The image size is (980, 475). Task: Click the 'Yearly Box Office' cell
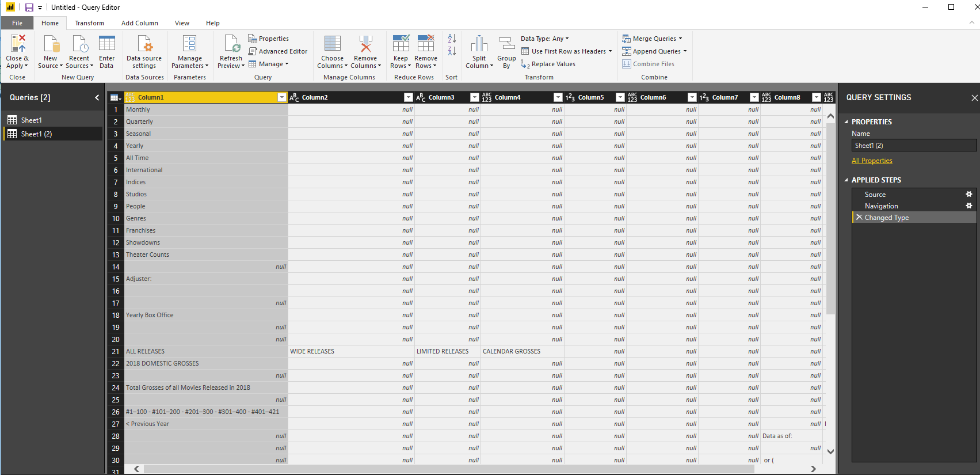(x=206, y=315)
